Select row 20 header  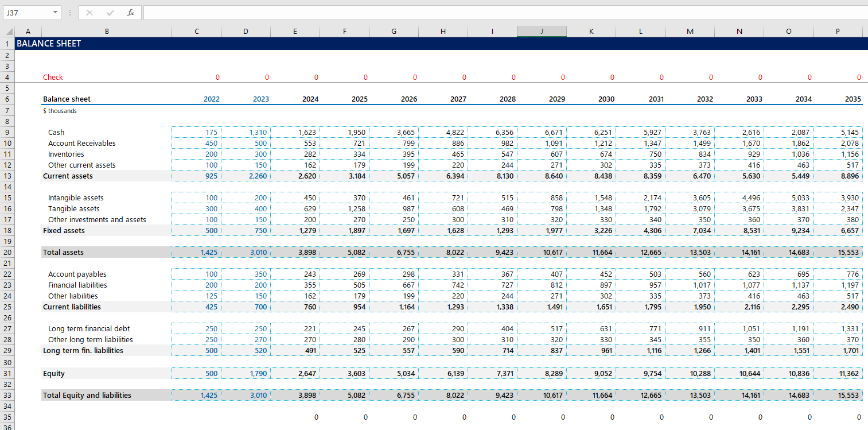point(7,253)
